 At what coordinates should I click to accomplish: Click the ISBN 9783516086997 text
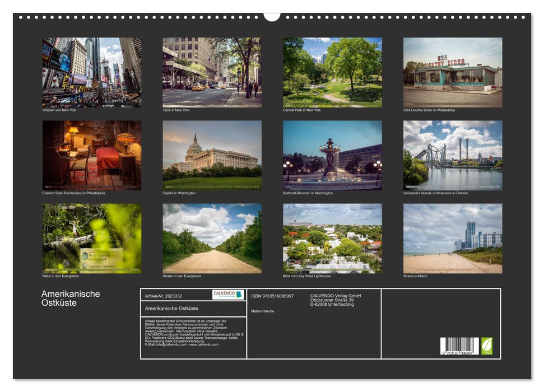coord(272,296)
